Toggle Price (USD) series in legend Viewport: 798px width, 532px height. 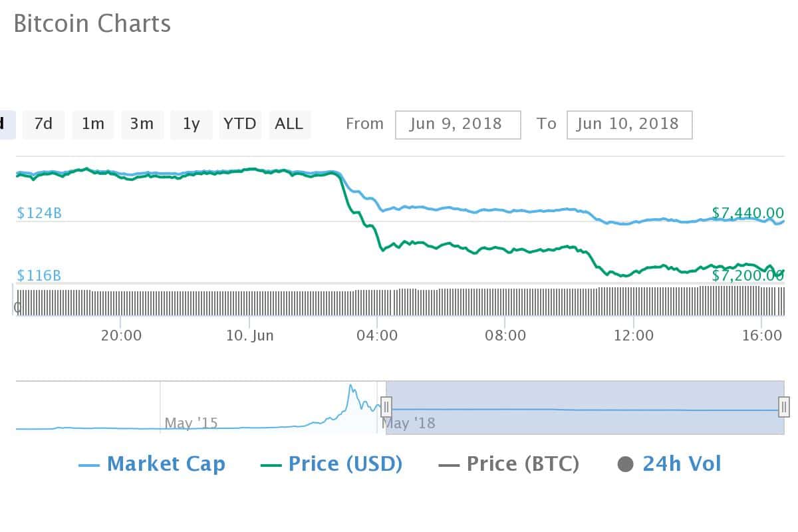point(332,464)
